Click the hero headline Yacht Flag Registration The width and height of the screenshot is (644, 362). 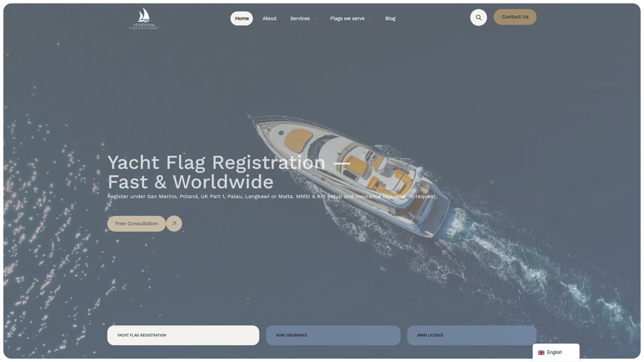point(229,172)
